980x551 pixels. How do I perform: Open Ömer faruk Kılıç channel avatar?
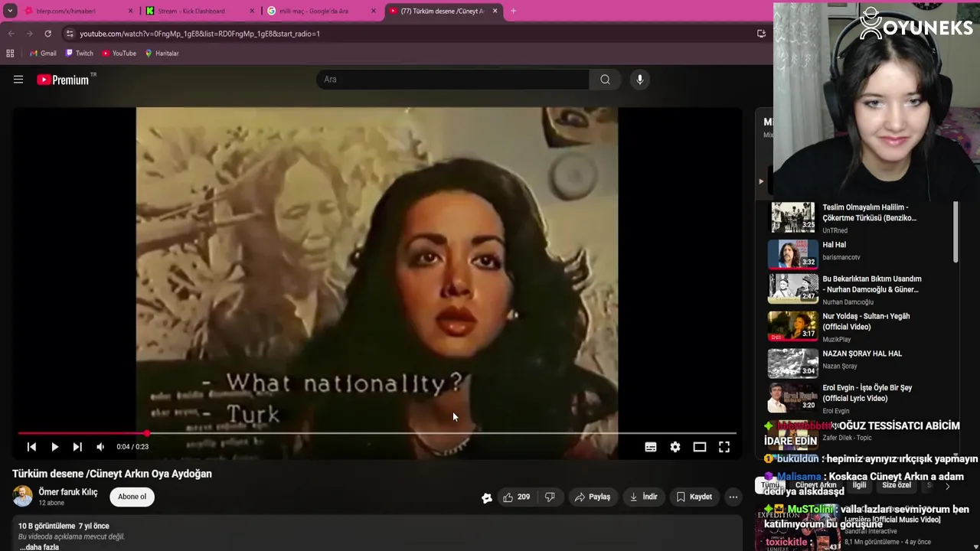[23, 496]
